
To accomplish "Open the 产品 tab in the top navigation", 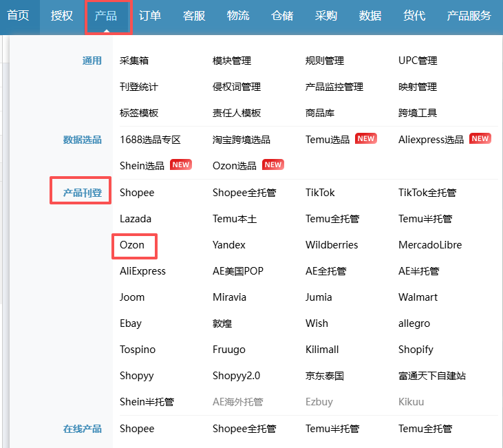I will [x=106, y=16].
